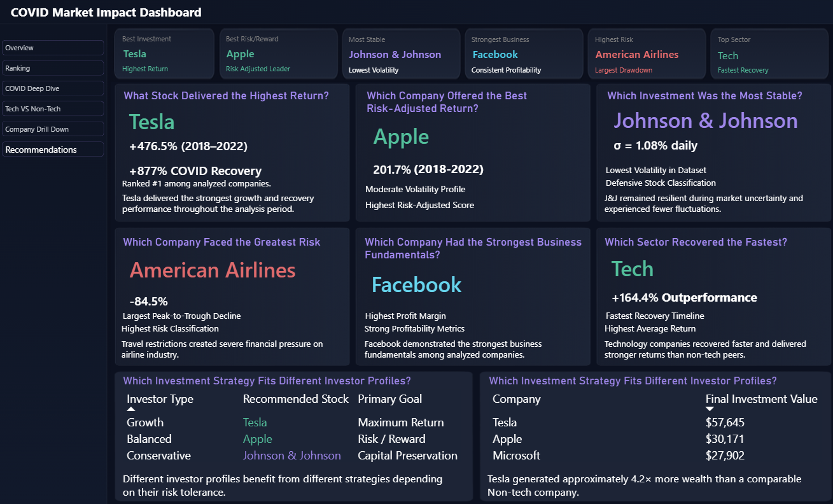Click Apple in Recommended Stock column

(258, 439)
